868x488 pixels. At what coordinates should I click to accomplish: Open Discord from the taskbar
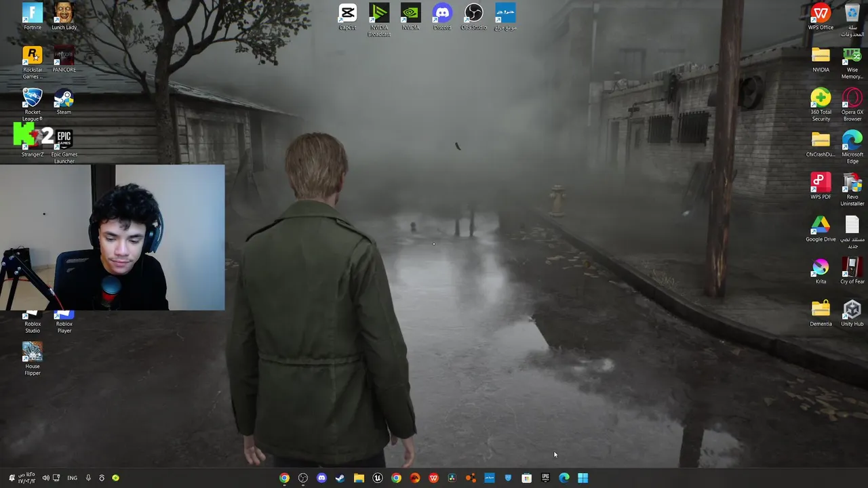(321, 478)
